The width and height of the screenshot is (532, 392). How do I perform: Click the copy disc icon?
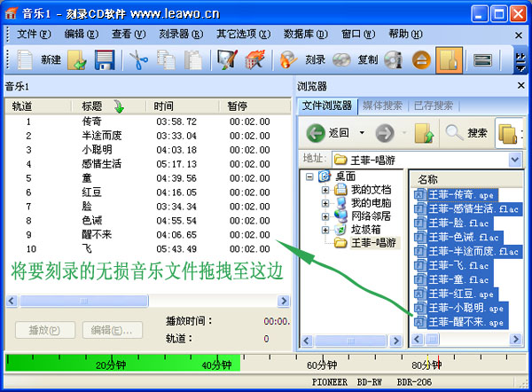341,59
